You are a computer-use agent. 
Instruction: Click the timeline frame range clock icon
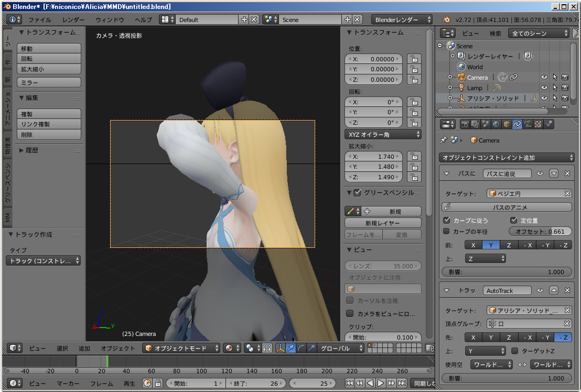(x=147, y=383)
